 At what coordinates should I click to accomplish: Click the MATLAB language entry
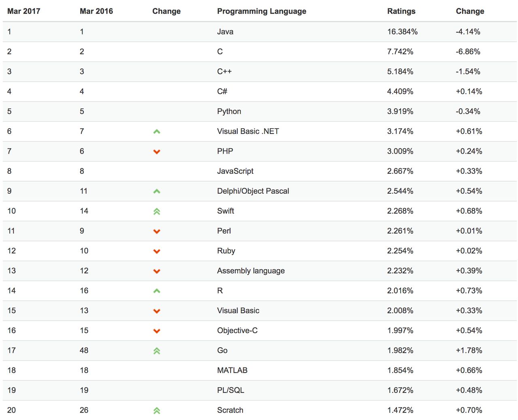232,370
